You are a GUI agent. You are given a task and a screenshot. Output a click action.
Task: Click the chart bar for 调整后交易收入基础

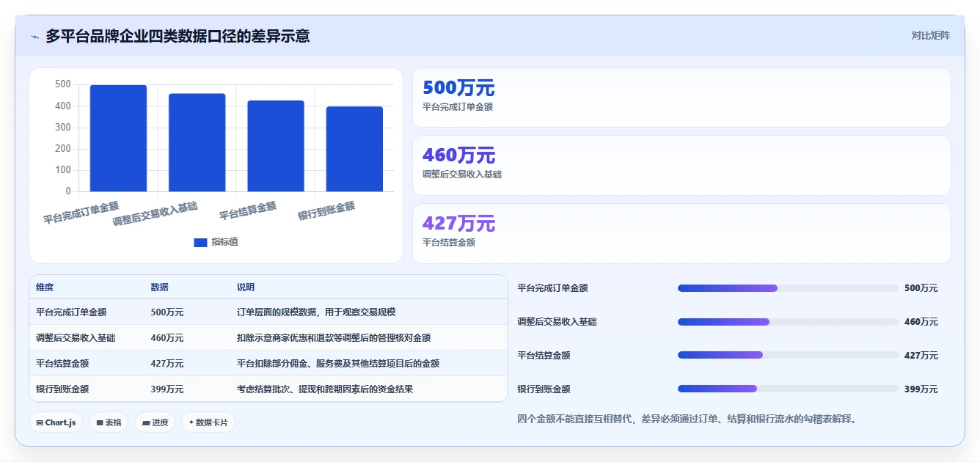[x=197, y=143]
